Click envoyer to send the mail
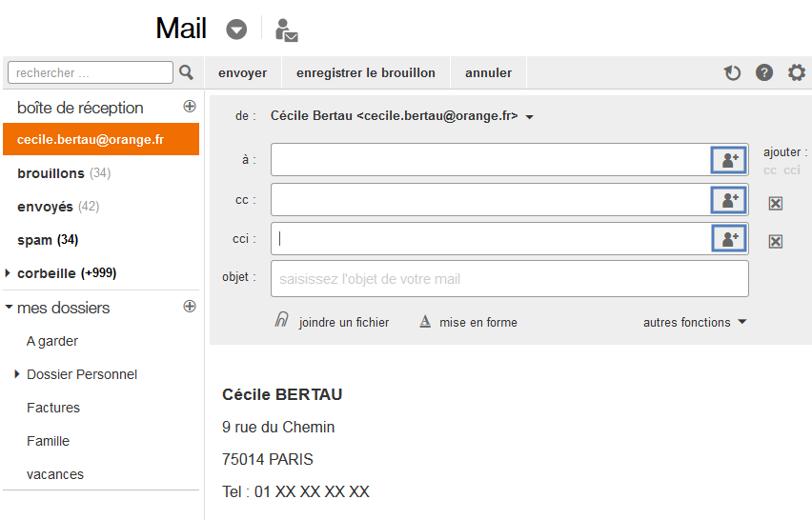The image size is (812, 520). coord(242,72)
